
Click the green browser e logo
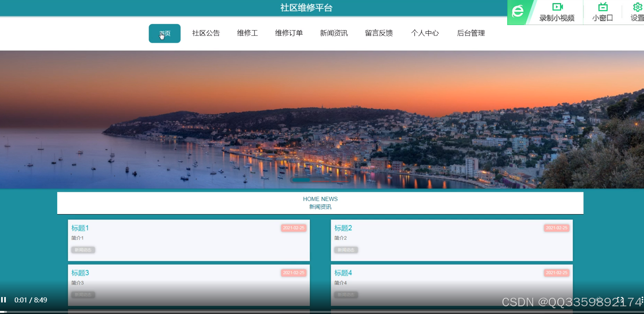coord(518,11)
